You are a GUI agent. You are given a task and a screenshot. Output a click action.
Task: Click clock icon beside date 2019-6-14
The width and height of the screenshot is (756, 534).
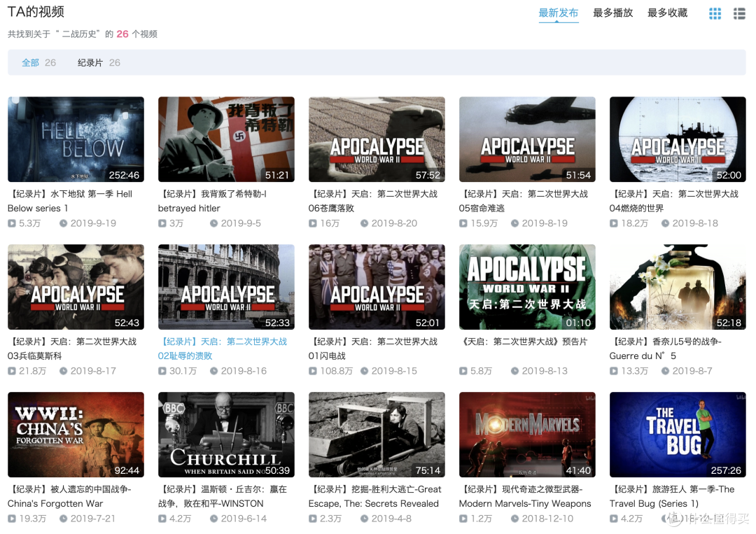[213, 519]
